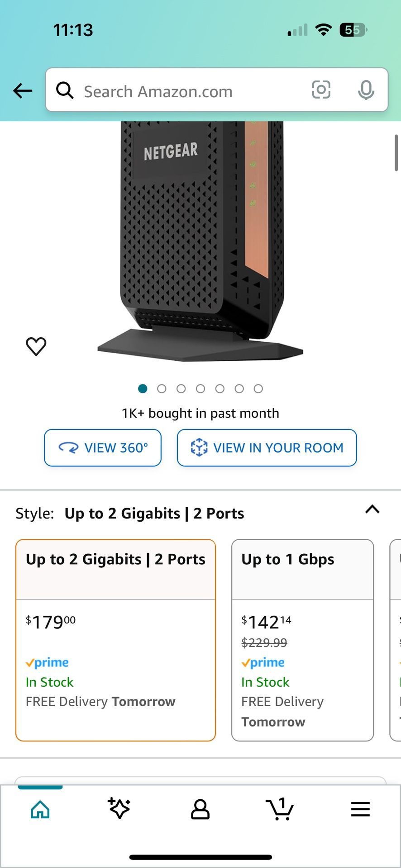Tap the Search Amazon.com input field
The height and width of the screenshot is (868, 401).
point(181,90)
